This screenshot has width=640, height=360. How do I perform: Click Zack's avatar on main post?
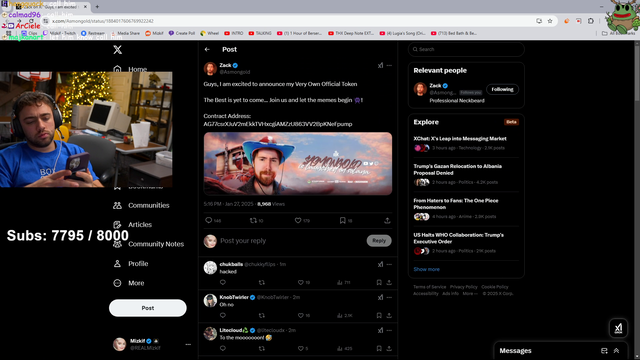(210, 68)
